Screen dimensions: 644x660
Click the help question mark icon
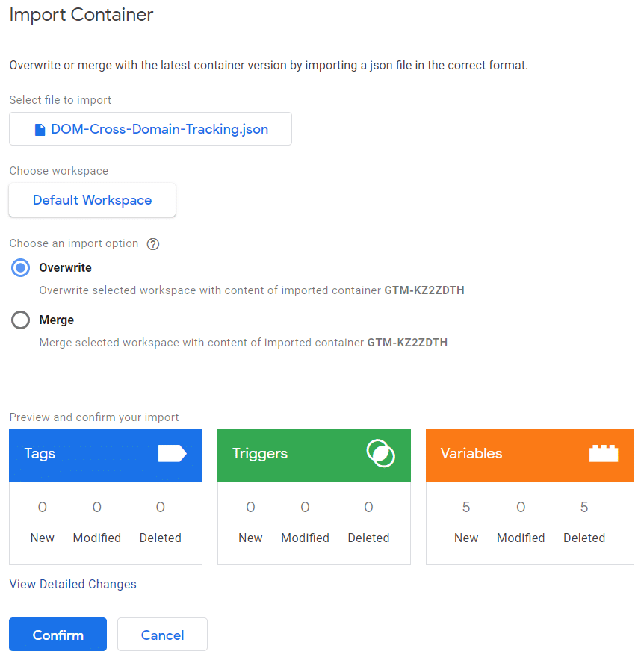pos(153,244)
